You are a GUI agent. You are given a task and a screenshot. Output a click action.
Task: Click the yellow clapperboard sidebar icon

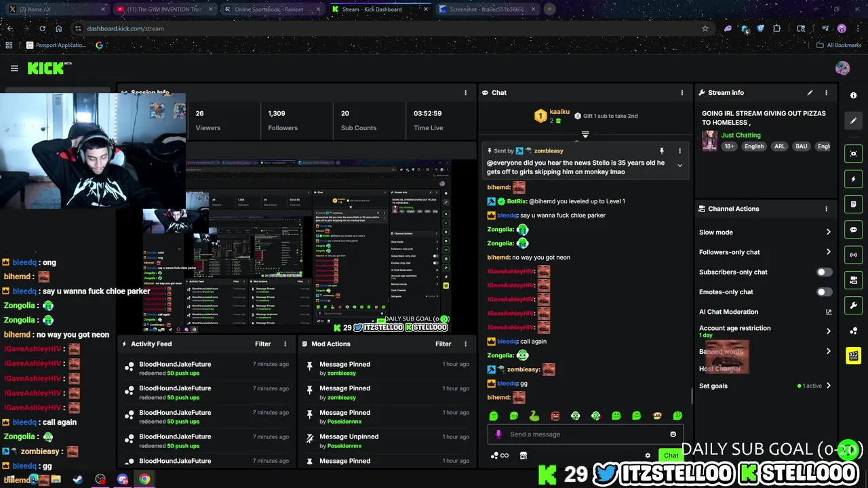(854, 355)
